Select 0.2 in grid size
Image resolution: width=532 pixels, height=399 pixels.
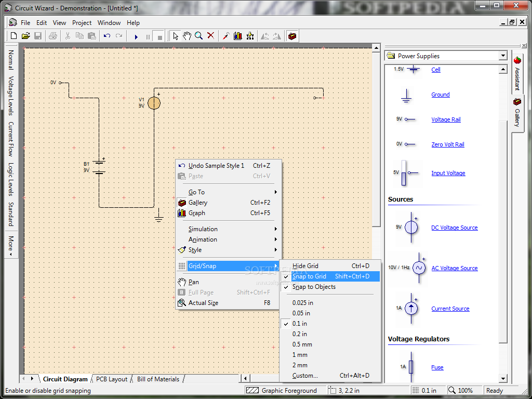(330, 334)
